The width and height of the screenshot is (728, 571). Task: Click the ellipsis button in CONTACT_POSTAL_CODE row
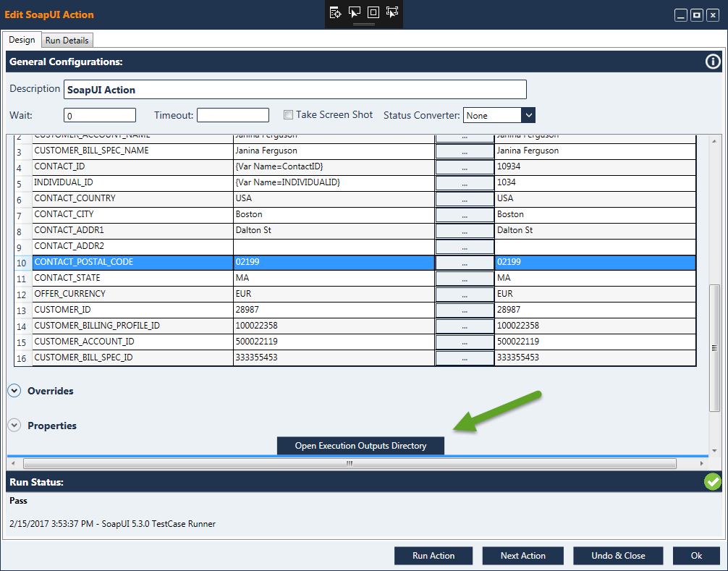point(465,262)
